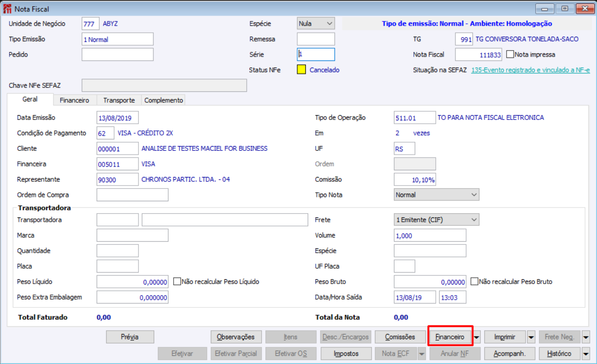Enable Não recalcular Peso Líquido checkbox
Screen dimensions: 597x364
tap(177, 282)
